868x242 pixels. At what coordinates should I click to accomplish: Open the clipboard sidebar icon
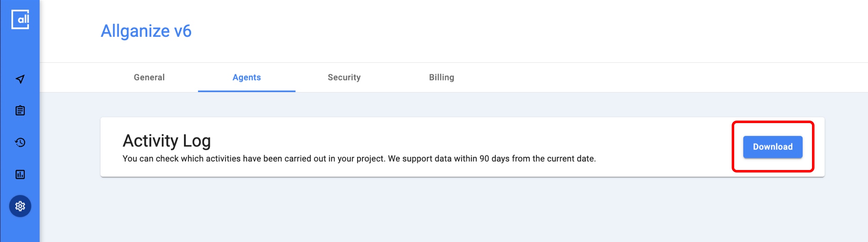pos(20,111)
